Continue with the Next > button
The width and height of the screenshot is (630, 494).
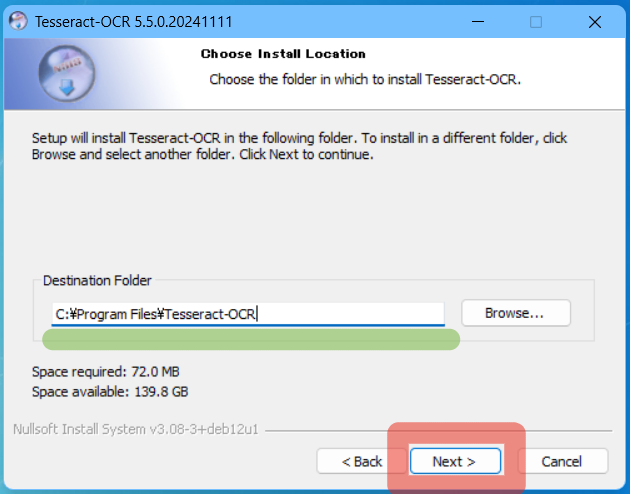point(455,461)
